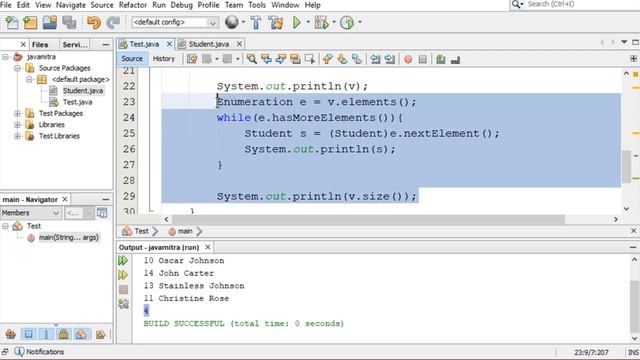Expand the Test Libraries node
Screen dimensions: 640x360
pos(17,136)
